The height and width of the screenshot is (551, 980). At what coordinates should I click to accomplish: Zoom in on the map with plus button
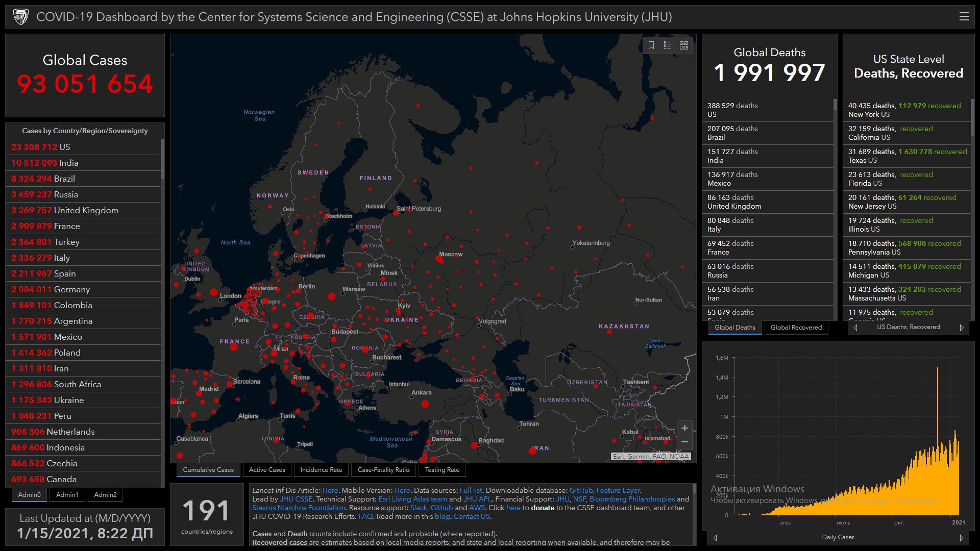tap(684, 428)
